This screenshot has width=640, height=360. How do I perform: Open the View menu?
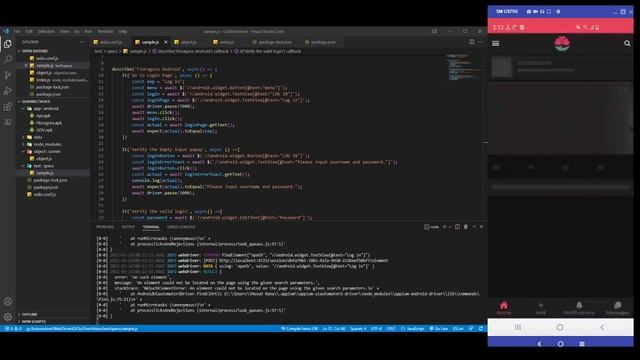[x=64, y=31]
